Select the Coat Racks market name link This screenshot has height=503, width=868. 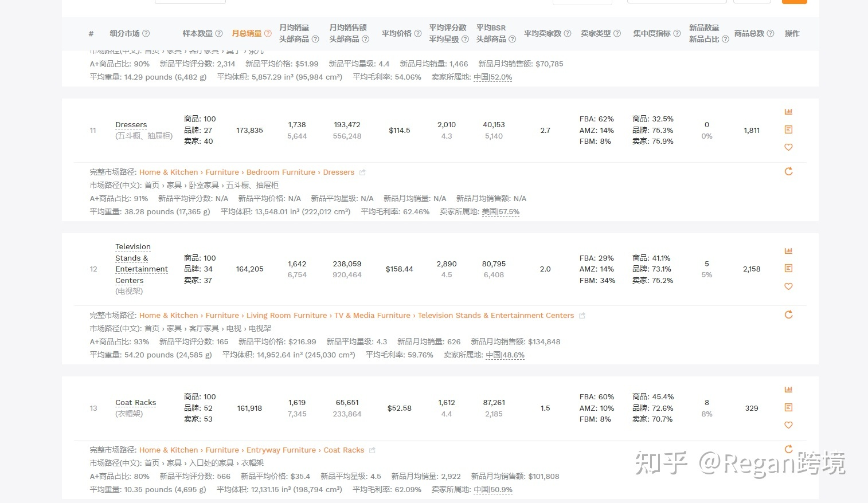[x=135, y=402]
